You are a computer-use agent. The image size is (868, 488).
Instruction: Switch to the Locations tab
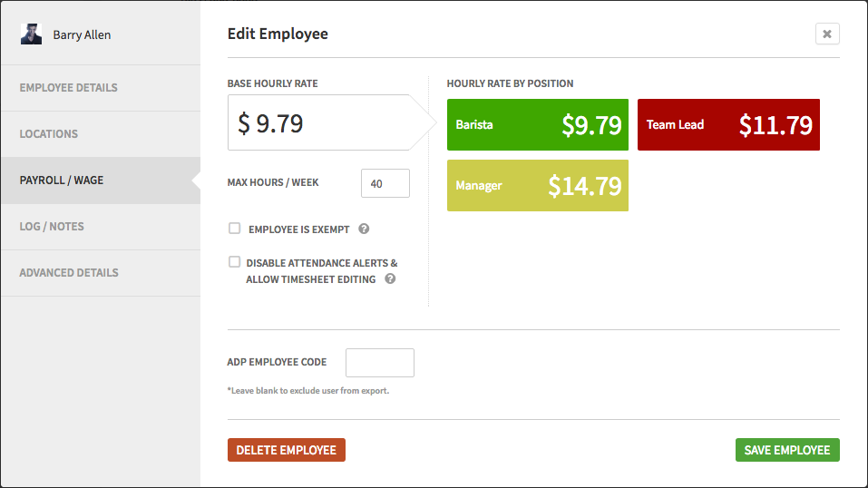[100, 134]
